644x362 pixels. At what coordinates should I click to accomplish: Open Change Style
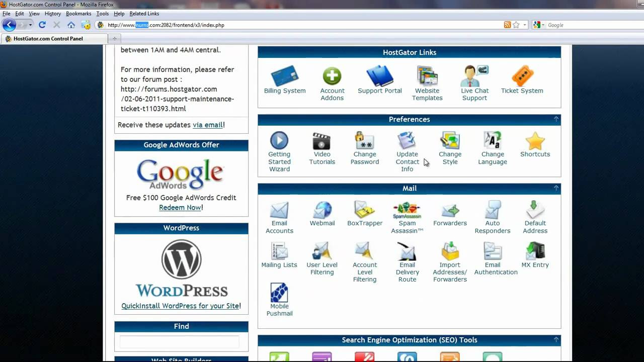(450, 148)
